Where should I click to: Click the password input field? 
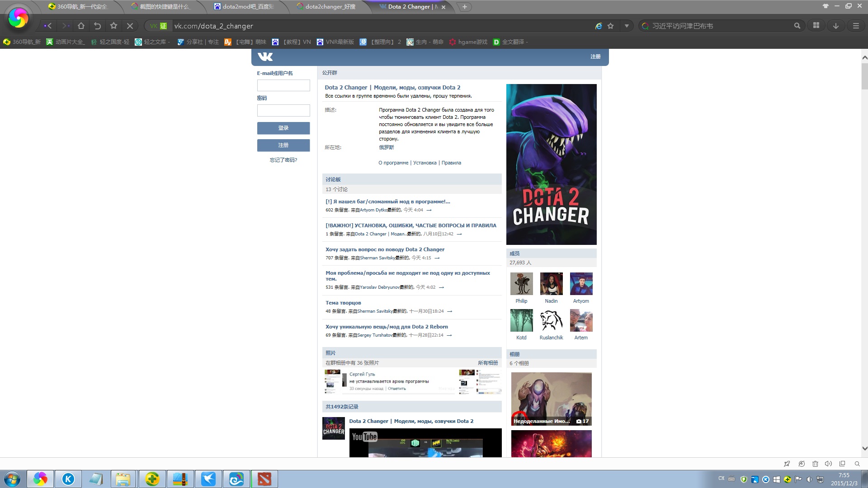click(283, 110)
